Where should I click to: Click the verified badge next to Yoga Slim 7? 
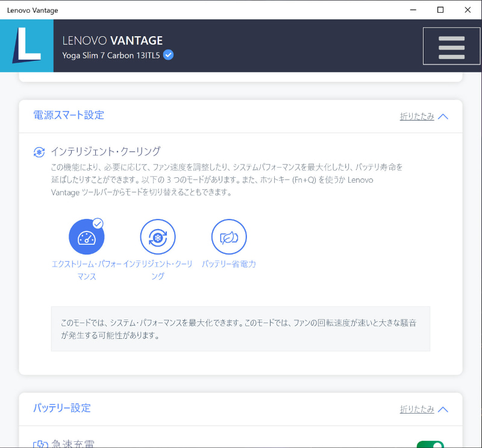coord(168,55)
